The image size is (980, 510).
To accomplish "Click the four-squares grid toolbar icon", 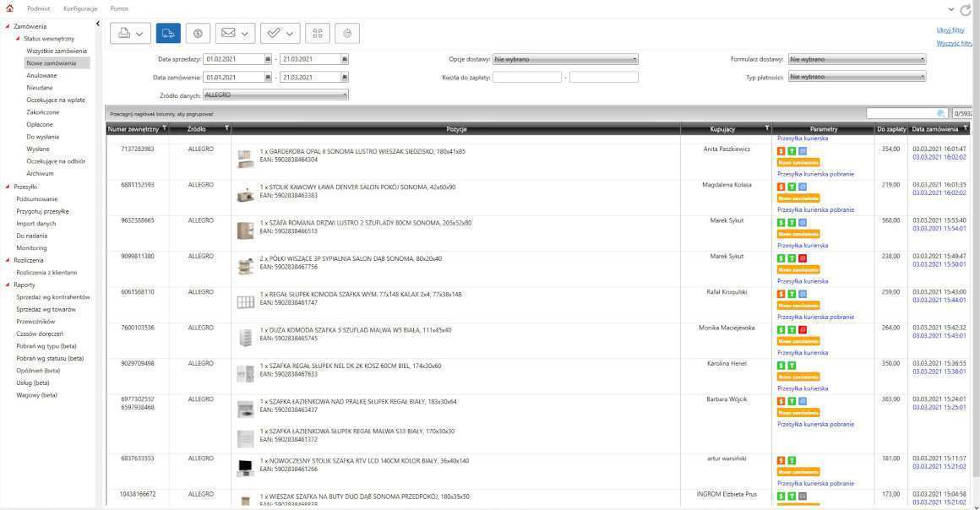I will point(318,32).
